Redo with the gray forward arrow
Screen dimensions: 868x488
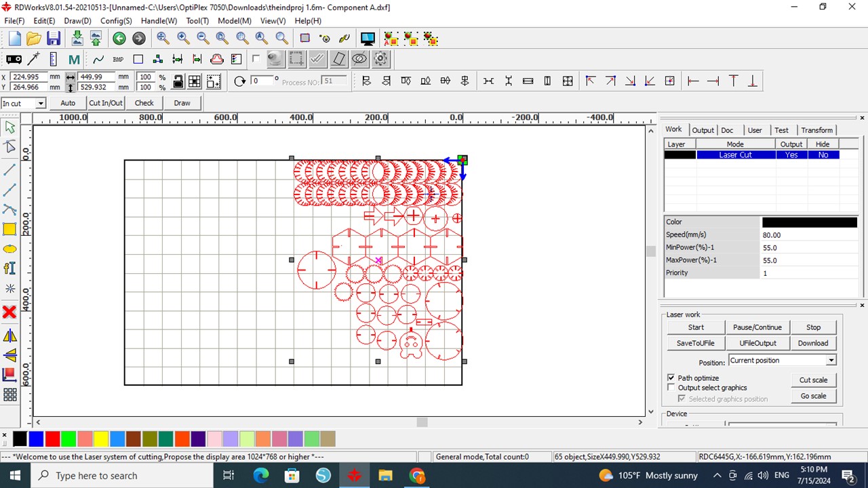pos(139,39)
